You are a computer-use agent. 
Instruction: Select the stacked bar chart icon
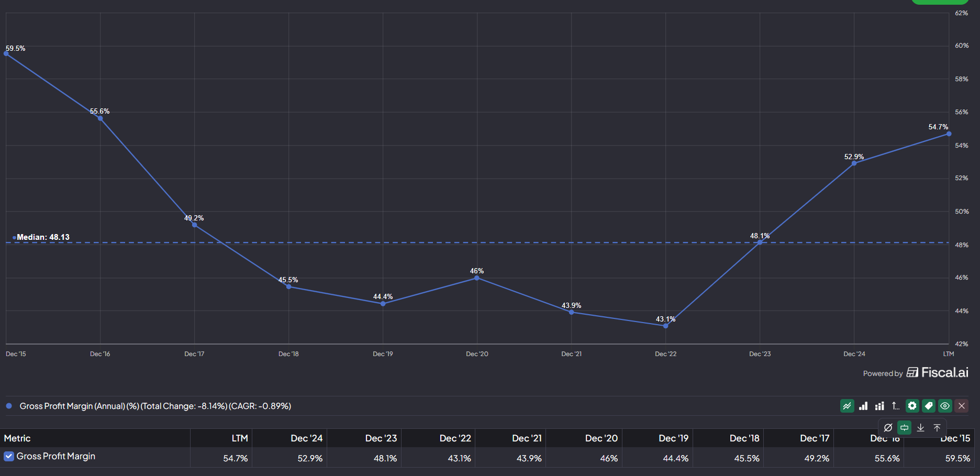(x=879, y=406)
